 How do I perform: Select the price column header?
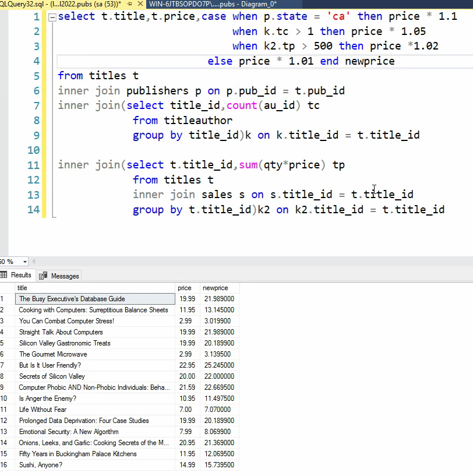(x=188, y=288)
